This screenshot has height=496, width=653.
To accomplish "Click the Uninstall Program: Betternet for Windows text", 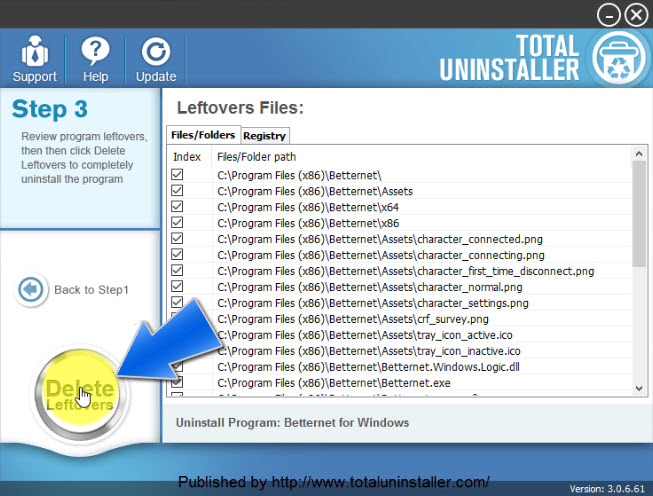I will point(292,423).
